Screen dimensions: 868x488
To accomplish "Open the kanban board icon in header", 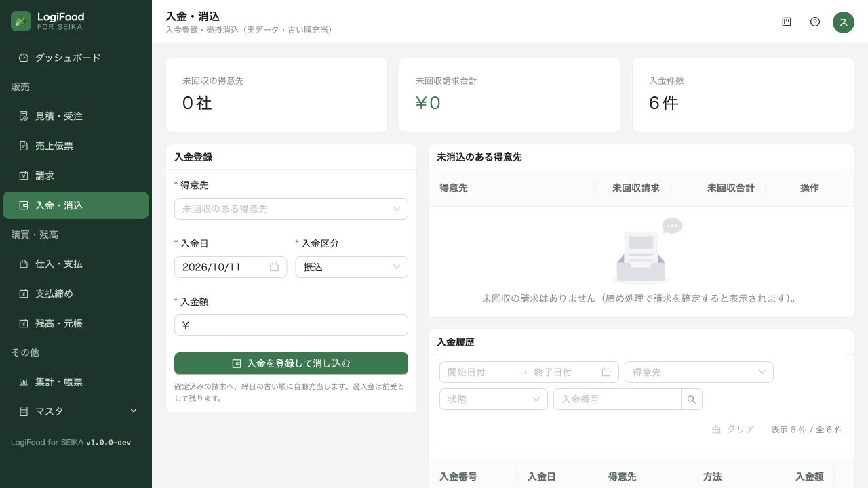I will (787, 22).
